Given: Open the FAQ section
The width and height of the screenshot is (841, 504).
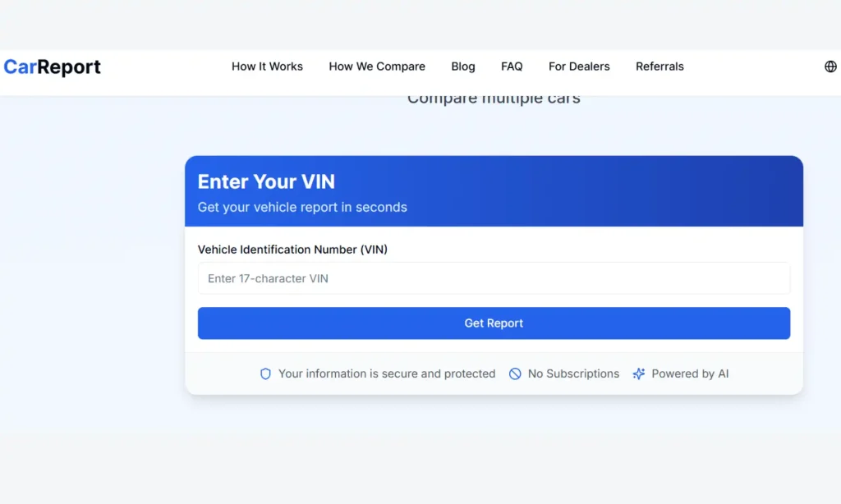Looking at the screenshot, I should point(512,66).
